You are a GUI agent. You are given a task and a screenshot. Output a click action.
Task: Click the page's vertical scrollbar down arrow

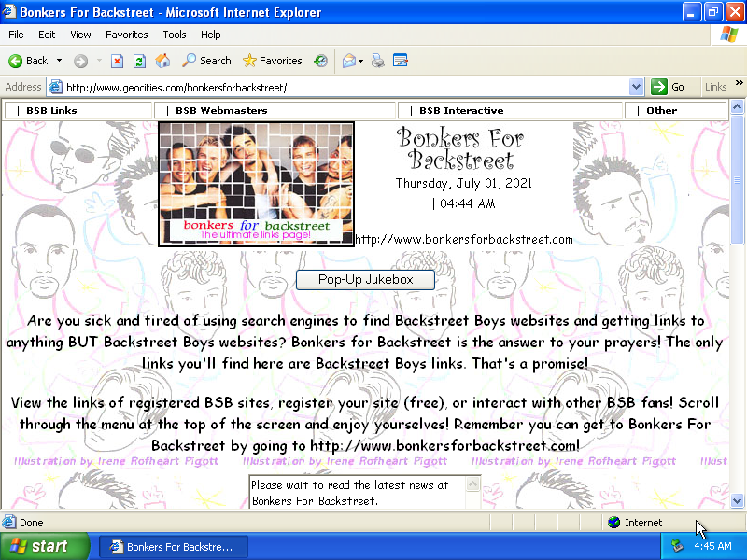click(x=737, y=500)
